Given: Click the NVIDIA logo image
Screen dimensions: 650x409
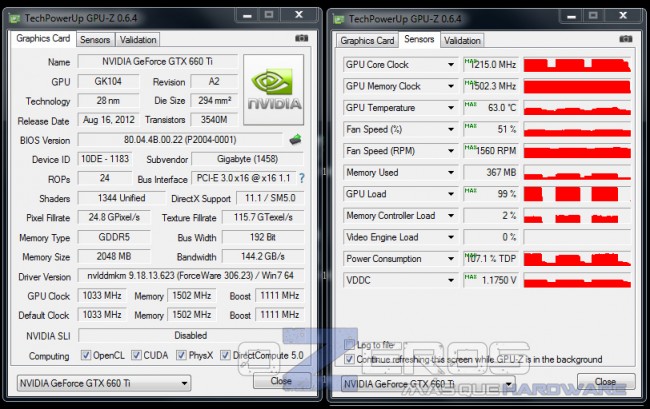Looking at the screenshot, I should (274, 90).
